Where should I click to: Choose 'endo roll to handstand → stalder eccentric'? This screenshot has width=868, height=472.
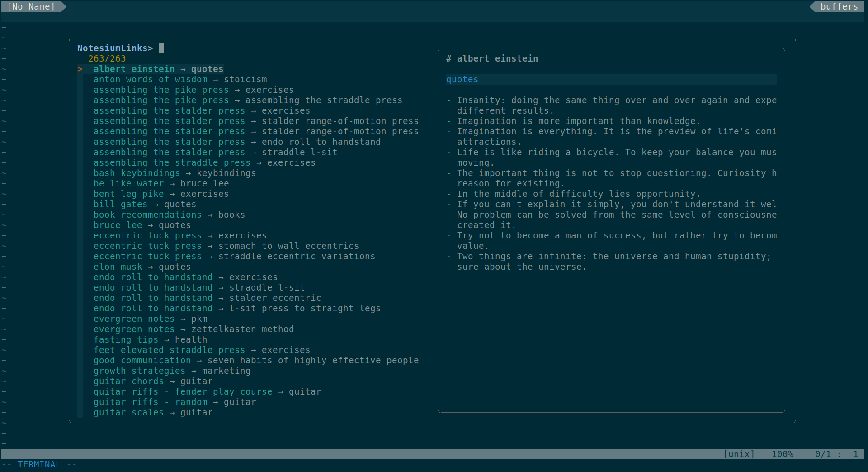click(x=207, y=298)
